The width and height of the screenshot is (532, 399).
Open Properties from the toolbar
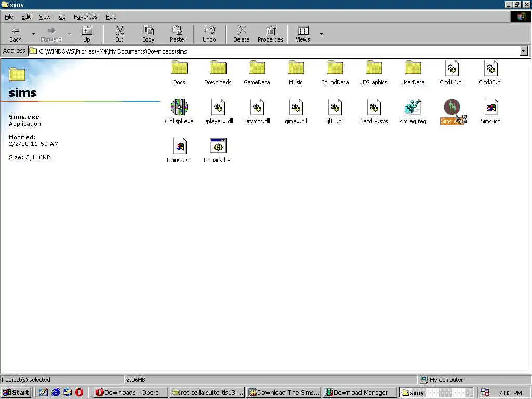coord(270,34)
